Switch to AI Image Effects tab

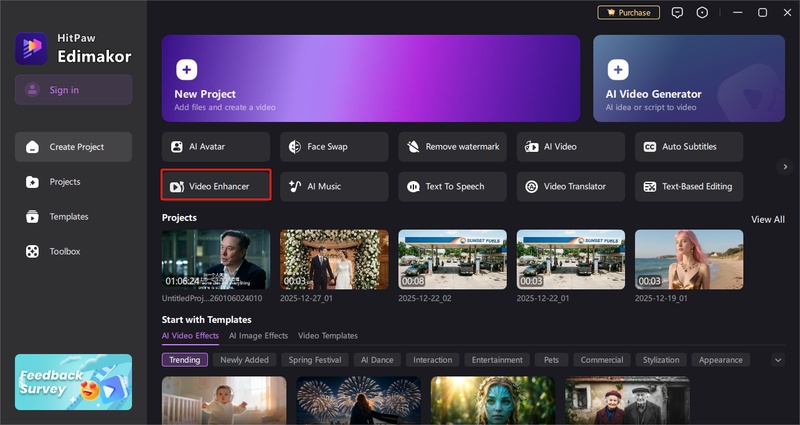[x=258, y=336]
